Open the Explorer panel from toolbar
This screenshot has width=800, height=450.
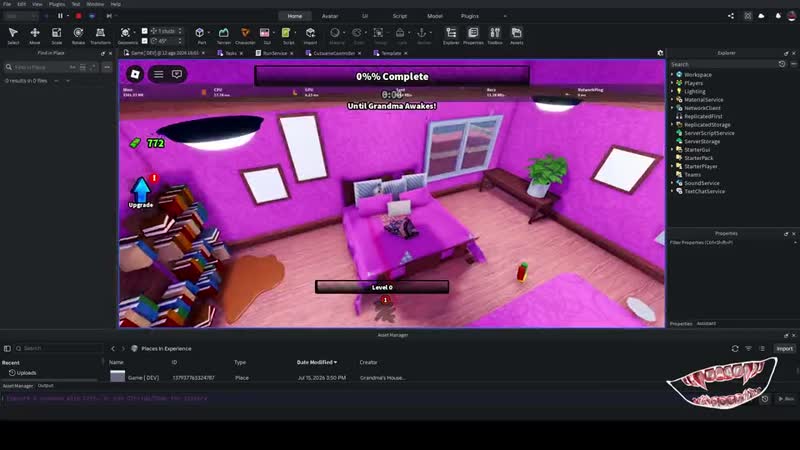point(451,34)
